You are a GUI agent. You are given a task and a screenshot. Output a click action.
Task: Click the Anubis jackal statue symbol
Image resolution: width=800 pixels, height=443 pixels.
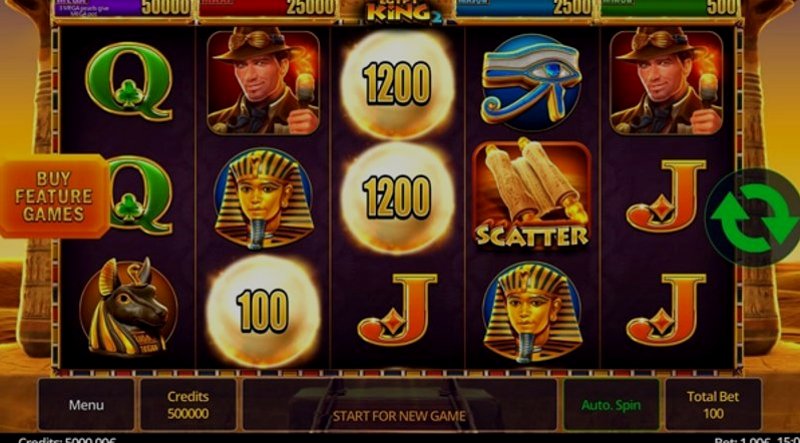click(x=129, y=308)
